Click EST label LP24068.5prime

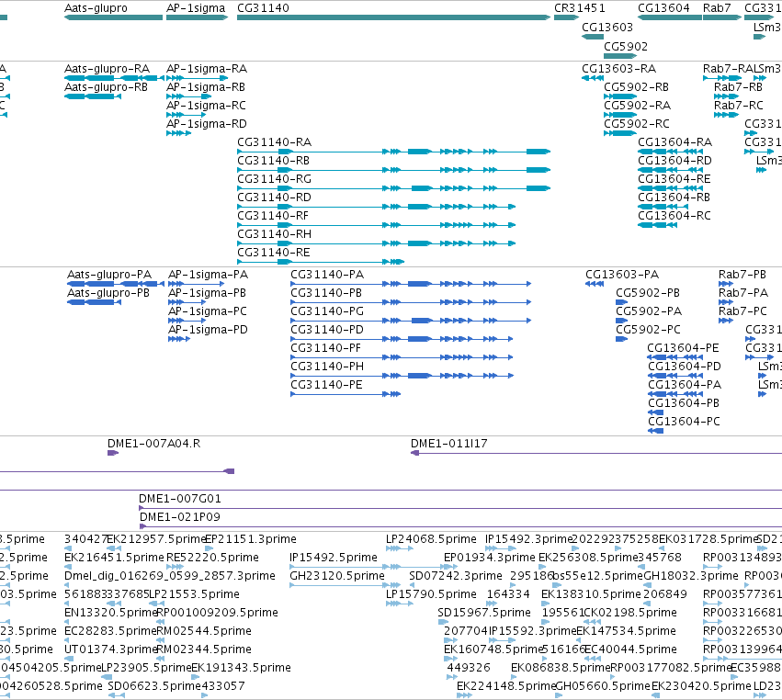(x=431, y=539)
